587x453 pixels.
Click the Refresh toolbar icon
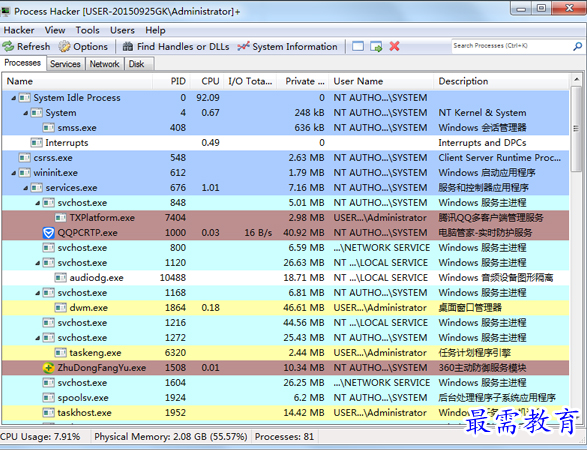[x=8, y=46]
